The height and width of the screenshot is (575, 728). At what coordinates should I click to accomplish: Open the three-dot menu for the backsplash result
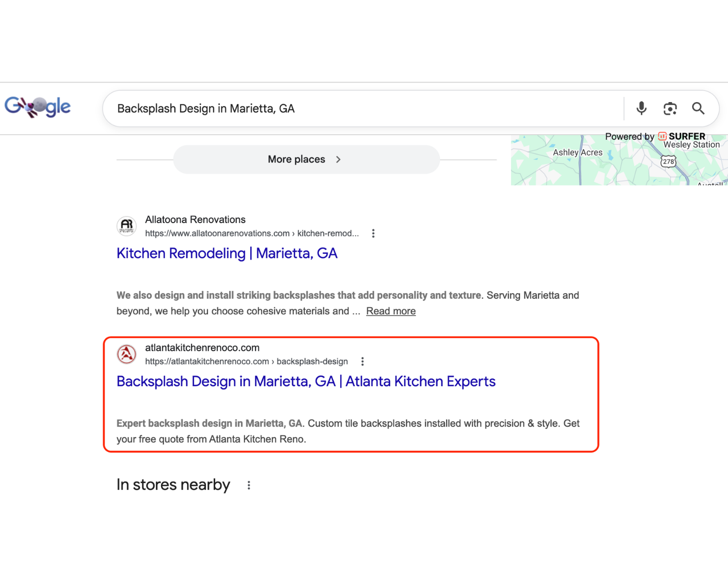(363, 361)
